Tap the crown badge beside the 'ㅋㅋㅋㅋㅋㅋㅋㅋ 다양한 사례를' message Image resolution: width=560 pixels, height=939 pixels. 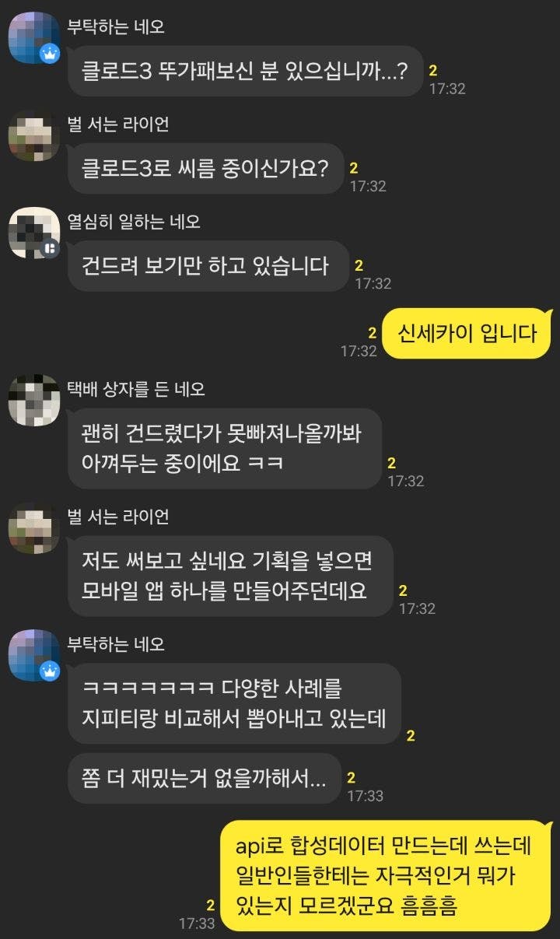tap(51, 671)
